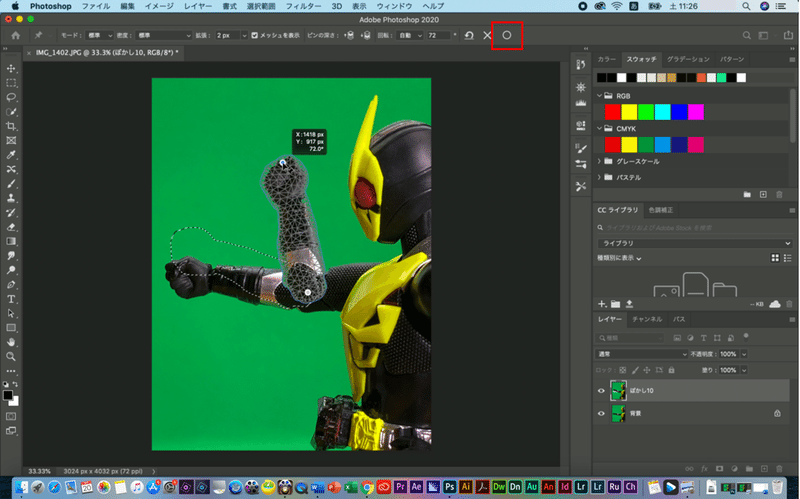
Task: Hide the ぼかし10 layer via eye icon
Action: coord(602,390)
